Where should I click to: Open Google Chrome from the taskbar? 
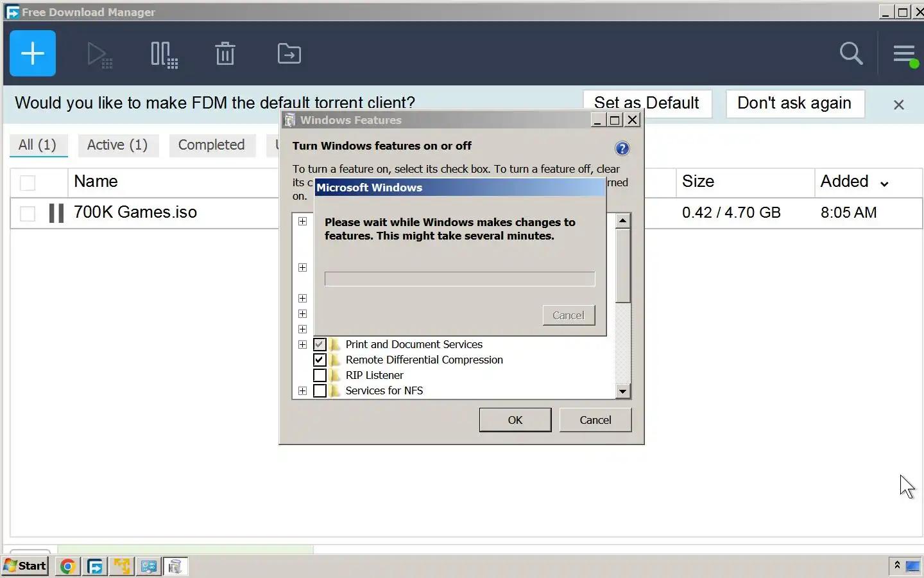point(67,566)
